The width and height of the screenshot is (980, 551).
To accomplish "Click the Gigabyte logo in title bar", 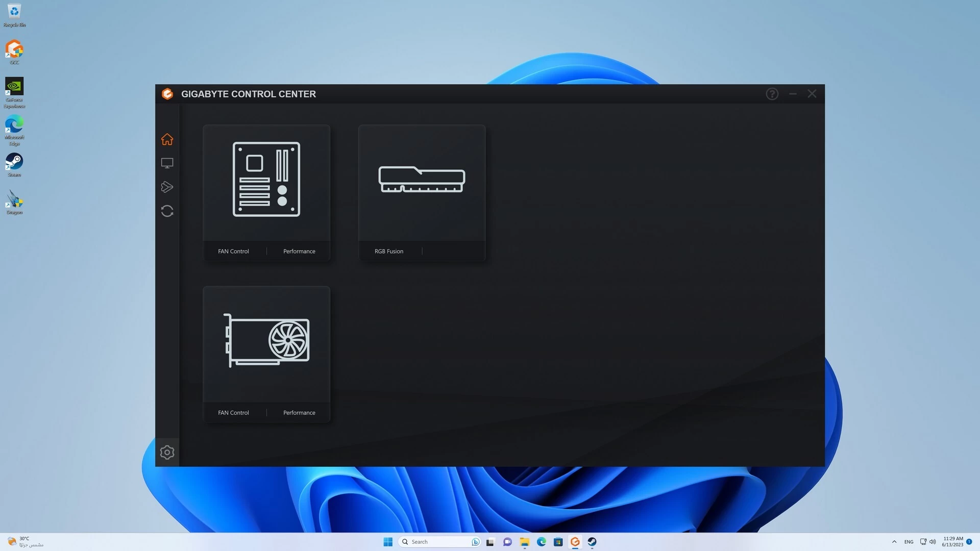I will pos(167,94).
